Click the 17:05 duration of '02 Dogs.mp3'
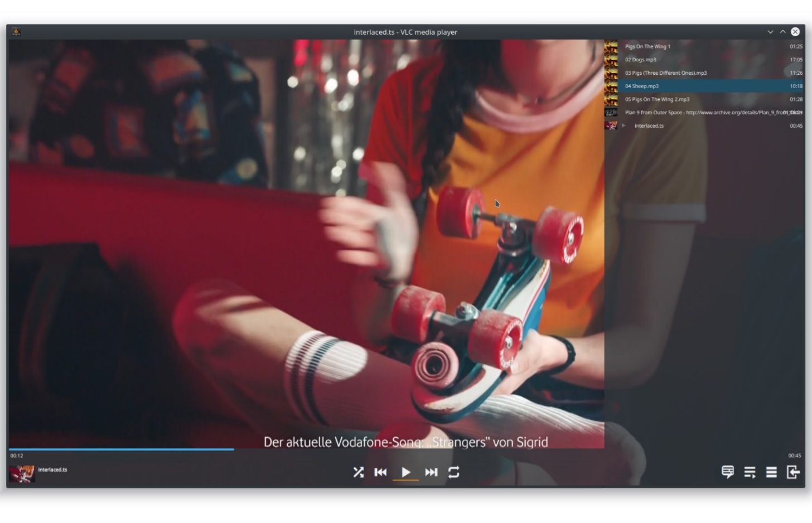This screenshot has height=523, width=812. click(x=796, y=60)
